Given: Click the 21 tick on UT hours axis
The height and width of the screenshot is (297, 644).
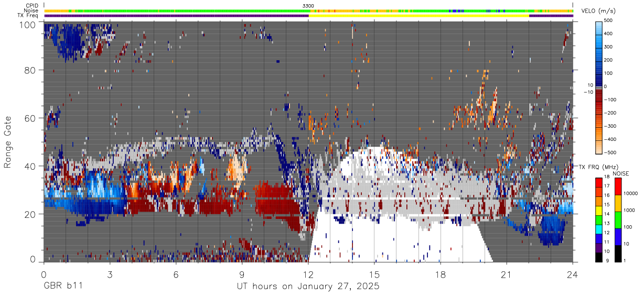Looking at the screenshot, I should (x=507, y=274).
